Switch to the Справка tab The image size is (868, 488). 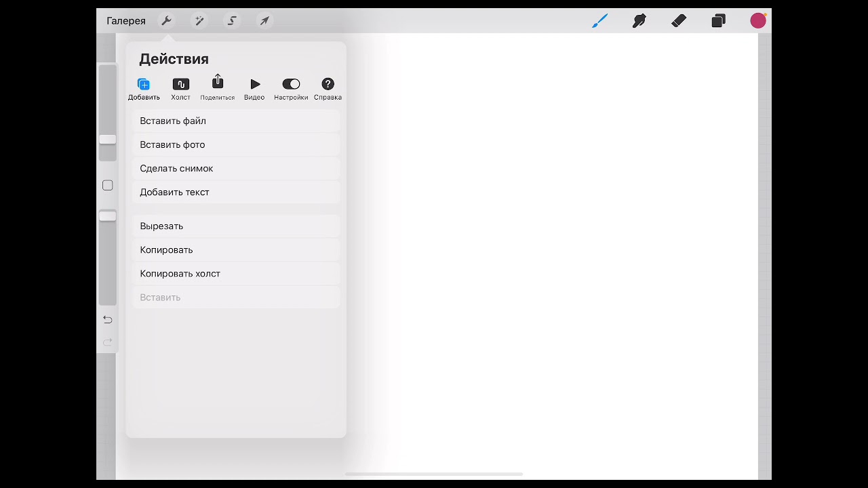tap(328, 88)
